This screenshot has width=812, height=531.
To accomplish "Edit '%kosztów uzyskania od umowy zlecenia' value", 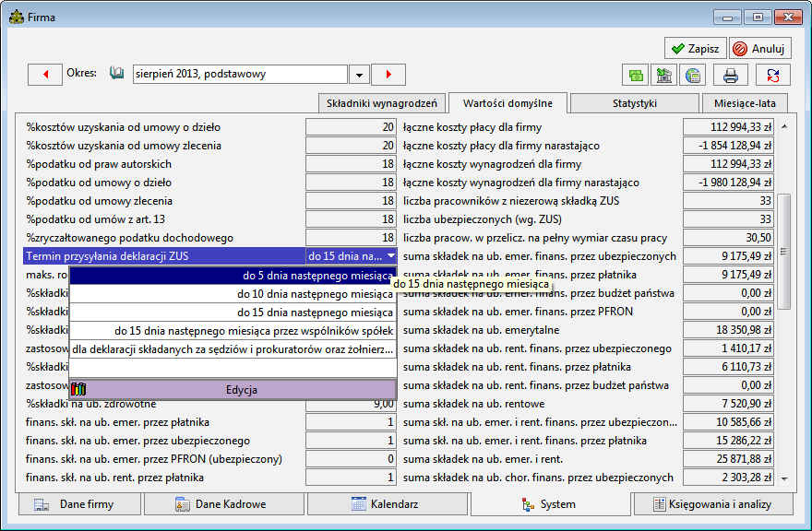I will [352, 146].
